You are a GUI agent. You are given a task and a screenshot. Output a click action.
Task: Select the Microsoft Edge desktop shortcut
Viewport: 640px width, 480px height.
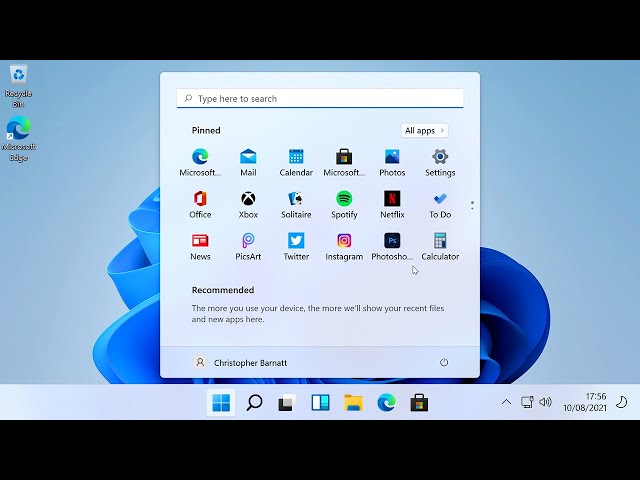coord(18,139)
